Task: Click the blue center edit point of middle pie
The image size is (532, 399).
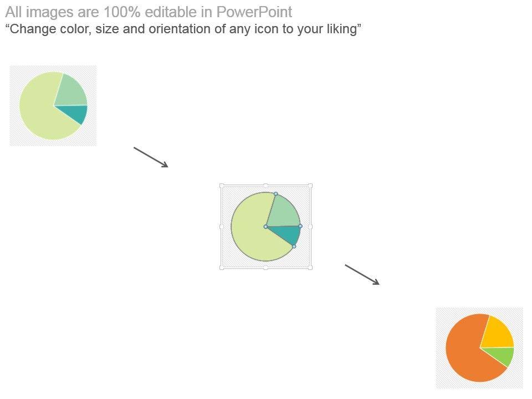Action: (x=266, y=227)
